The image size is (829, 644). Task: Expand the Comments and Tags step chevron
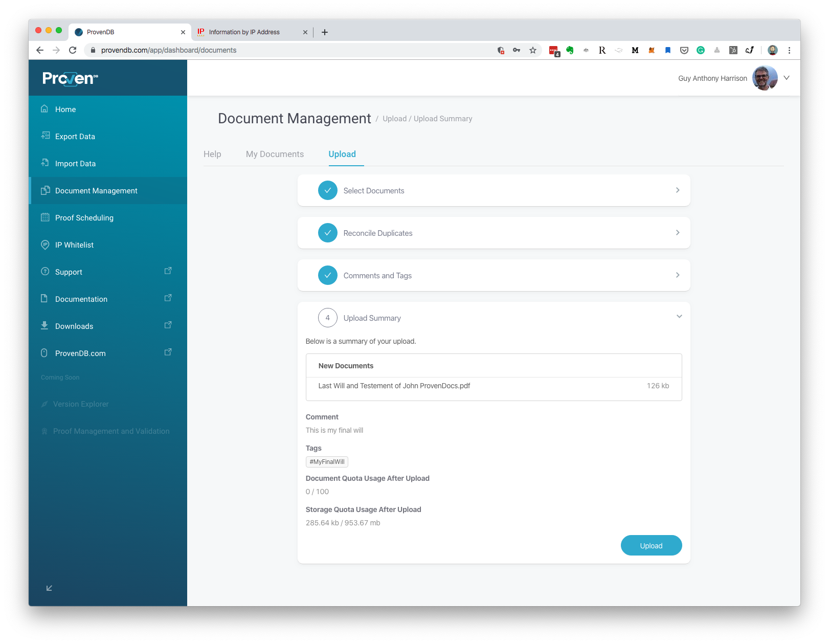point(678,275)
